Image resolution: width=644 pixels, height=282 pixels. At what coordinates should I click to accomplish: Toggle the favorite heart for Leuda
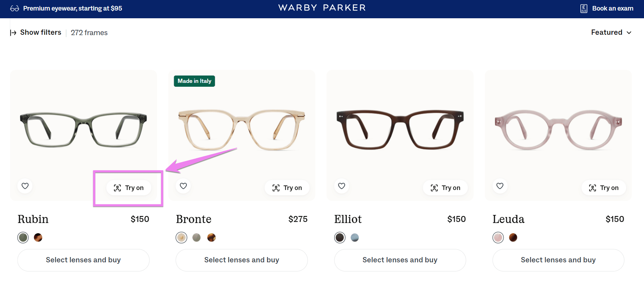click(x=499, y=186)
